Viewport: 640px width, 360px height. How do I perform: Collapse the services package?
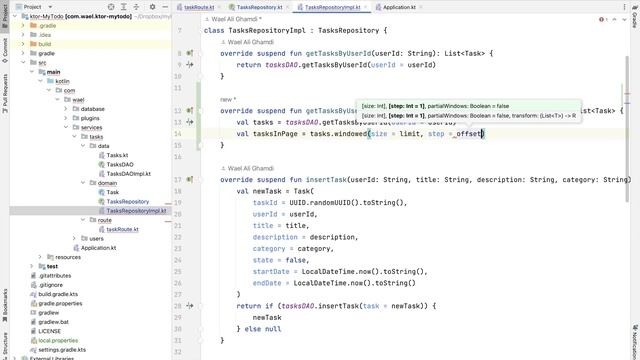(x=66, y=127)
